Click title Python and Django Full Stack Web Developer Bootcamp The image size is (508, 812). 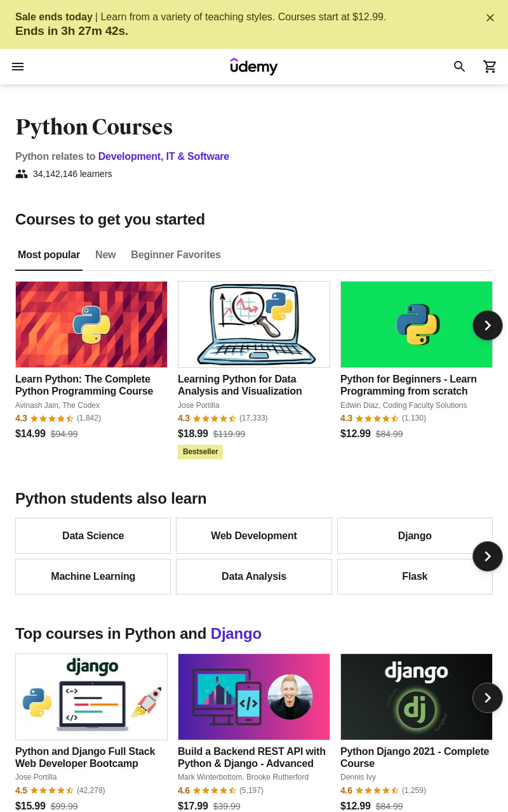[x=85, y=757]
